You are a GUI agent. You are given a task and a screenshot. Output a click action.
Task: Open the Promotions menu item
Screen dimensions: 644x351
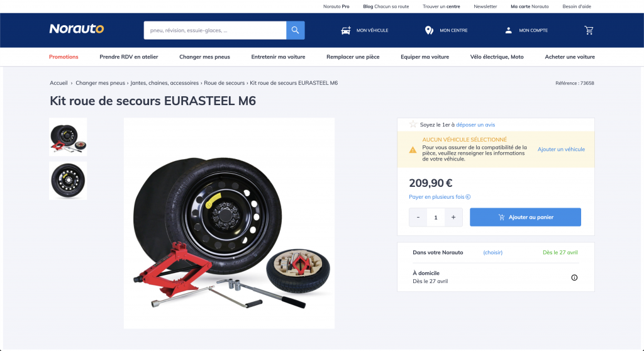tap(64, 57)
